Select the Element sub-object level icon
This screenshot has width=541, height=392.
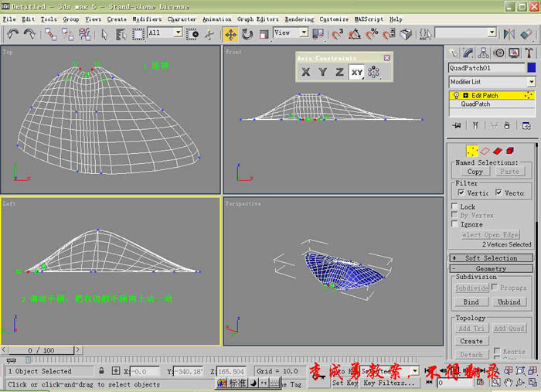510,151
